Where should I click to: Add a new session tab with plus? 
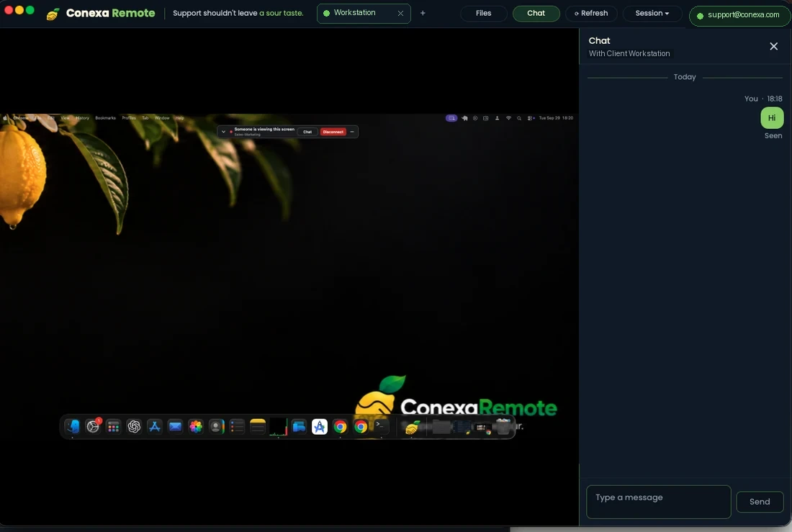pos(423,13)
